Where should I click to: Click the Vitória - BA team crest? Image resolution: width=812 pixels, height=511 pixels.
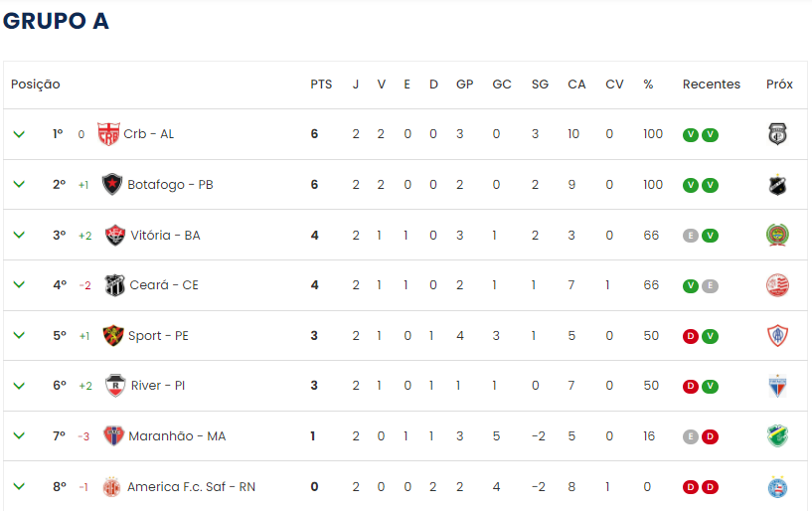(115, 236)
